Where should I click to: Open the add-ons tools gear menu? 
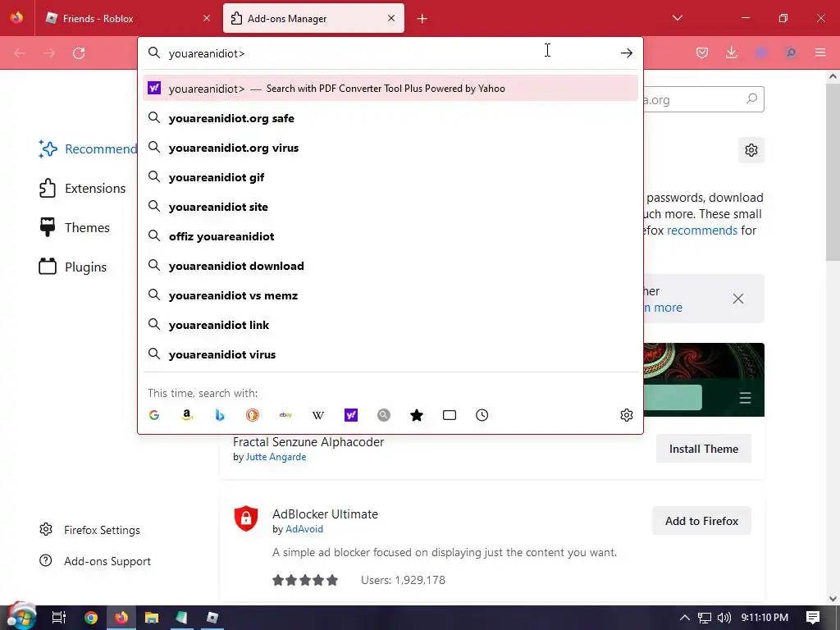click(751, 150)
